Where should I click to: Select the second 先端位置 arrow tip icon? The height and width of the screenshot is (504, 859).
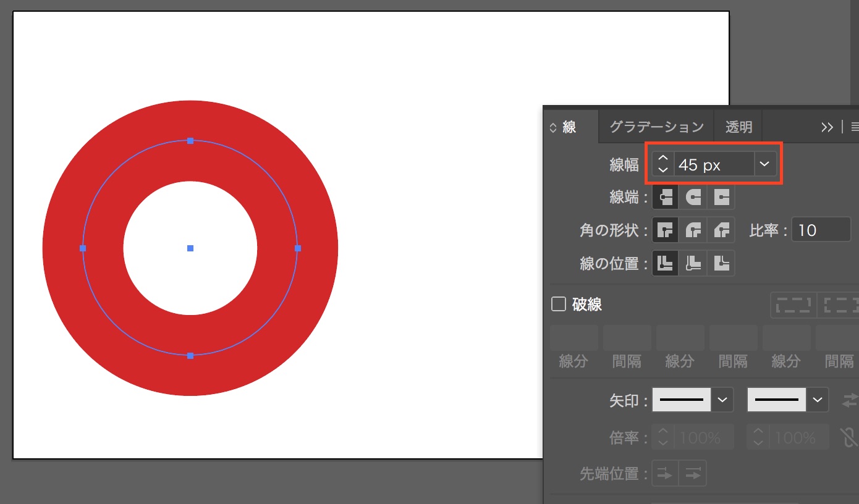pyautogui.click(x=693, y=474)
